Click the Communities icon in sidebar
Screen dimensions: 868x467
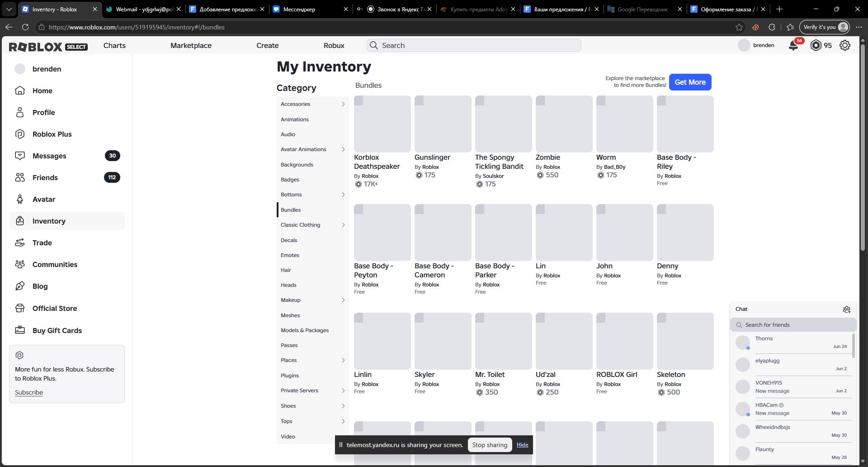[x=20, y=264]
